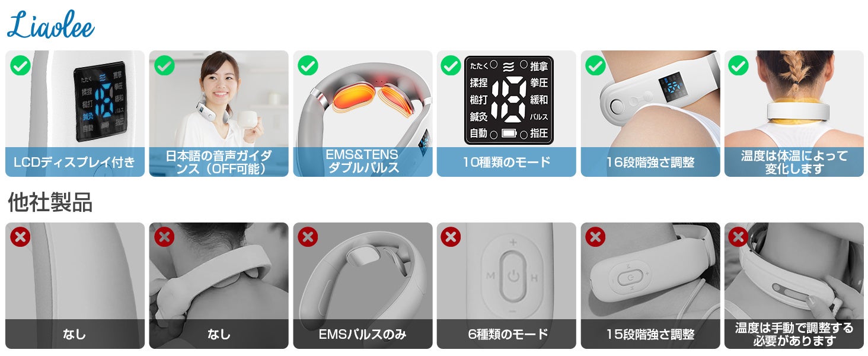
Task: Click green checkmark on 16段階強さ調整 card
Action: coord(595,65)
